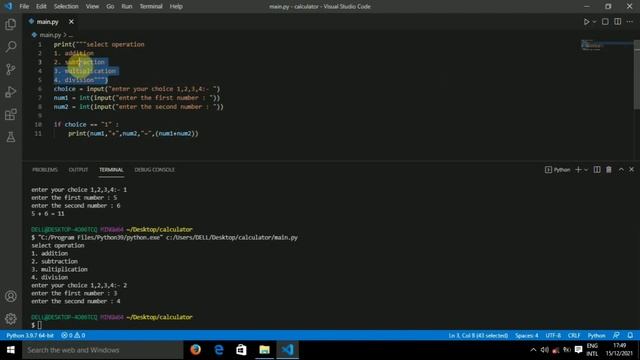Open File Explorer from the taskbar
Screen dimensions: 640x360
264,350
